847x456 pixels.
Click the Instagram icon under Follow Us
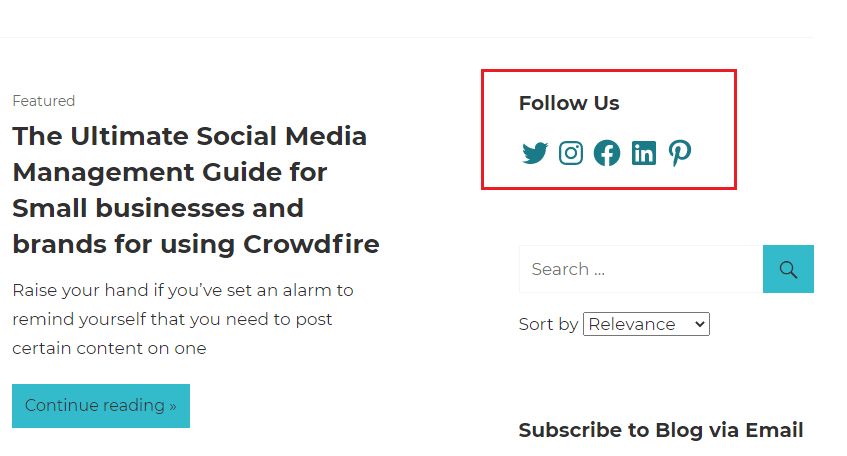(x=571, y=153)
